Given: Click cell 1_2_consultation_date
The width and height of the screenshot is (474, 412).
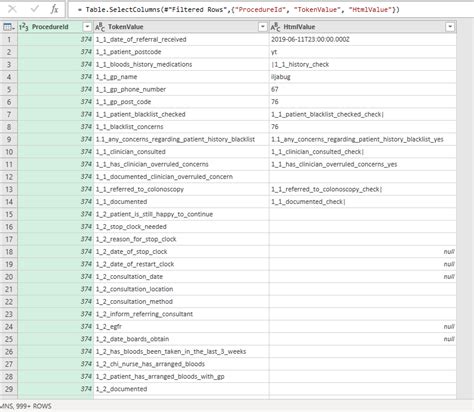Looking at the screenshot, I should 181,277.
